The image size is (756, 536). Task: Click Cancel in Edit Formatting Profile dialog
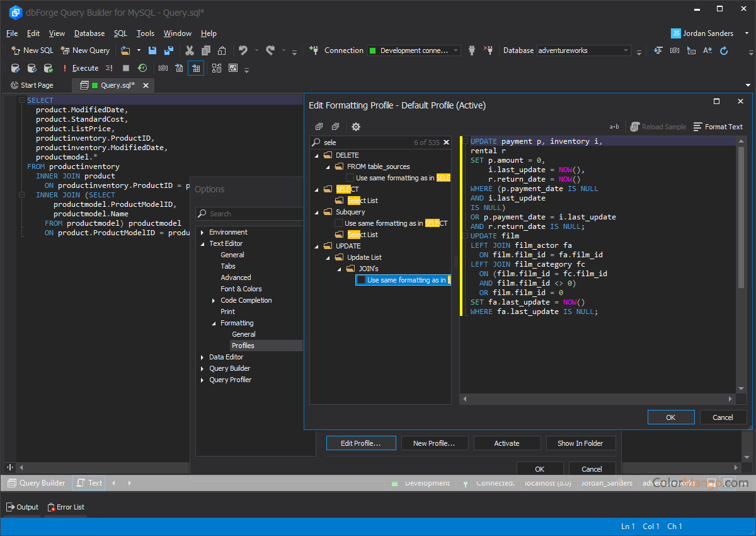[723, 417]
